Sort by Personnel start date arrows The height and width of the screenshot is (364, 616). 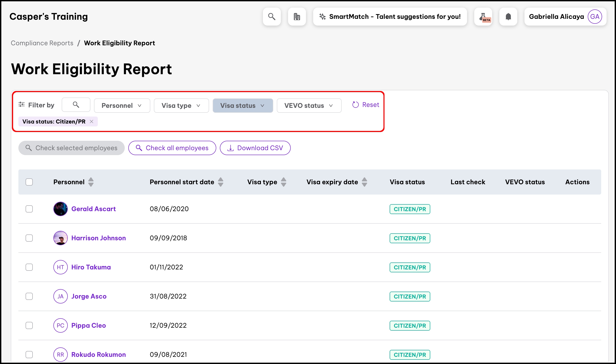click(221, 182)
